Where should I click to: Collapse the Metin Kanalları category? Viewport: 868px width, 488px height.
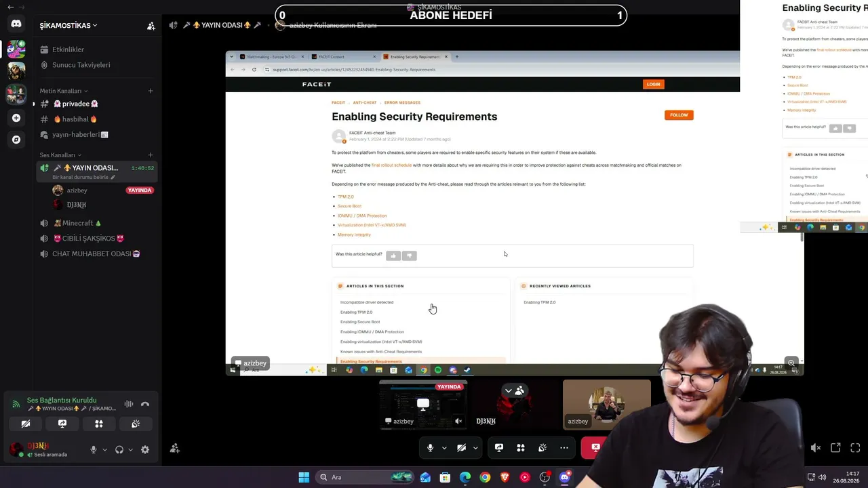(x=64, y=91)
